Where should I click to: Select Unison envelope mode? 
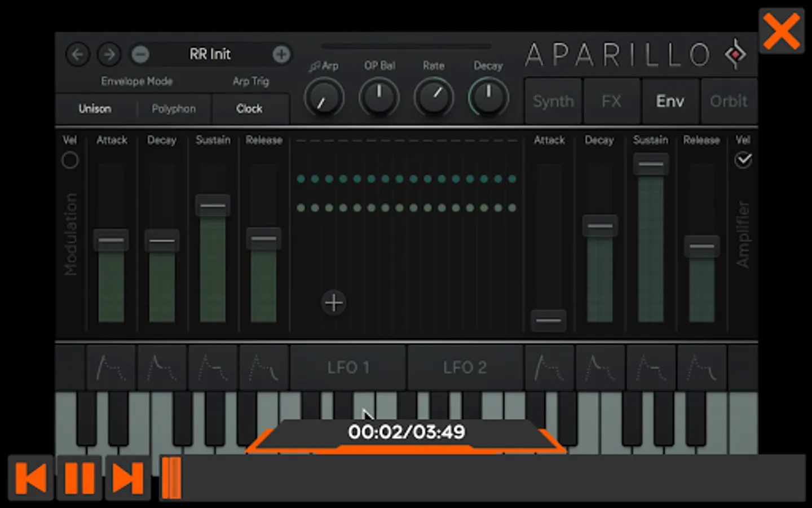click(95, 108)
